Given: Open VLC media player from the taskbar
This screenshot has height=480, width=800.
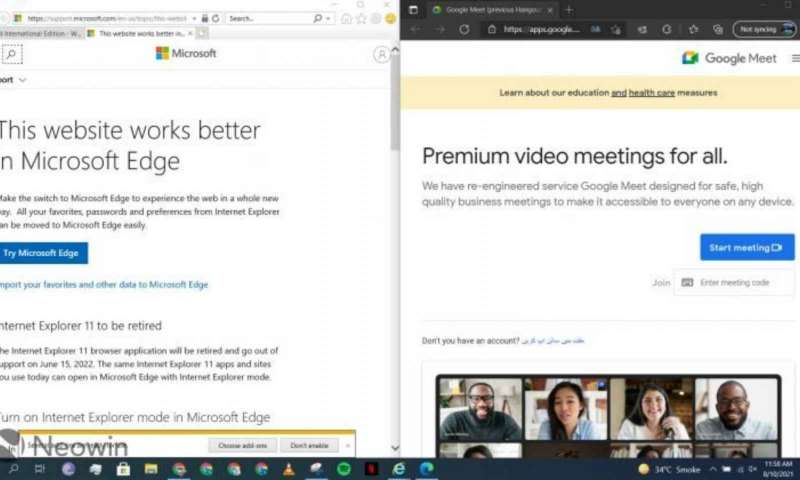Looking at the screenshot, I should coord(289,469).
